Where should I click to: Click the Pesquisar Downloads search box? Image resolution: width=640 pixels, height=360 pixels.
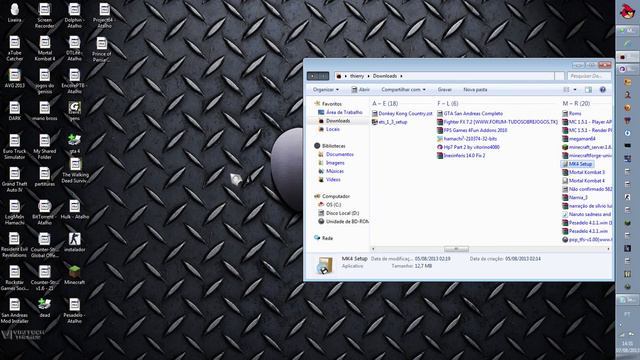(x=589, y=76)
